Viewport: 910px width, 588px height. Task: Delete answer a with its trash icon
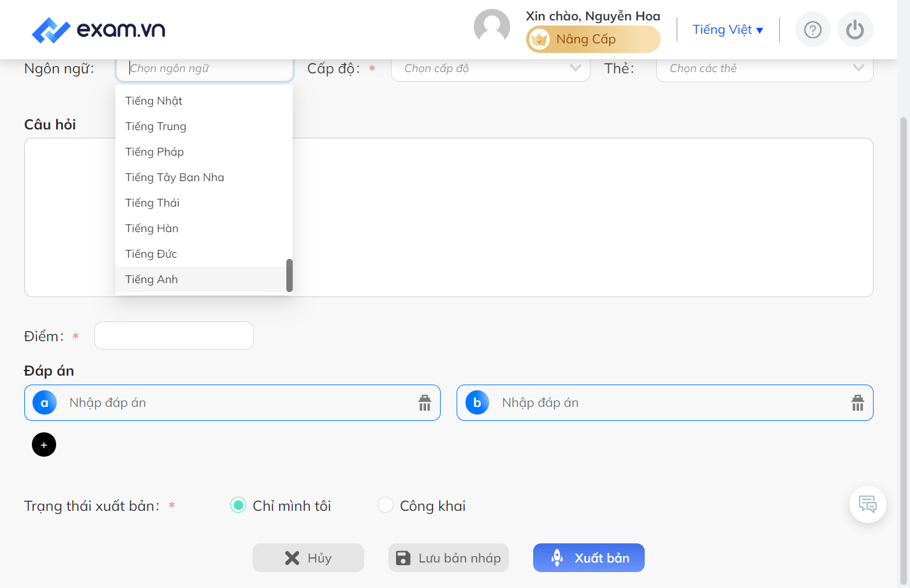425,403
